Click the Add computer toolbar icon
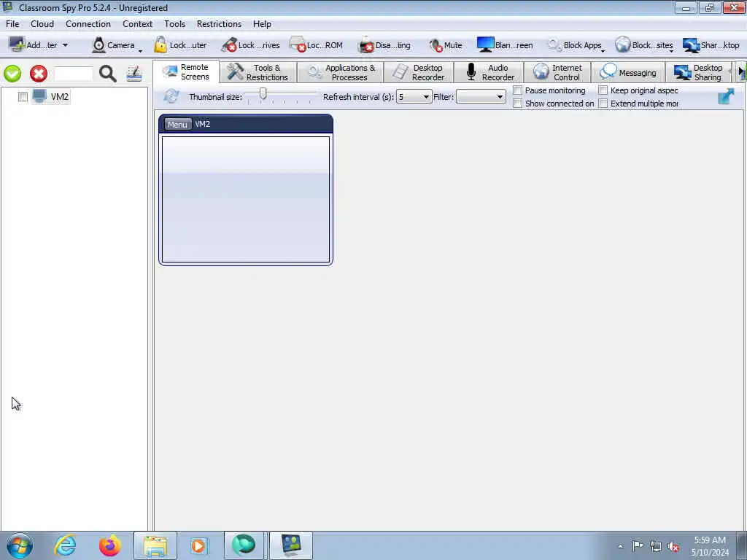The image size is (747, 560). [x=18, y=44]
